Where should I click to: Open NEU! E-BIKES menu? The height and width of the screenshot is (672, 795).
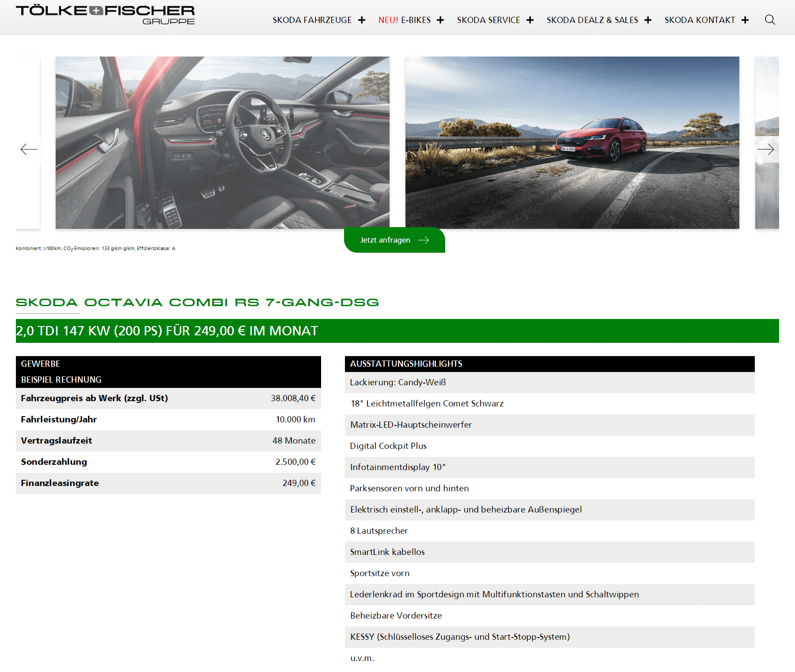(404, 20)
